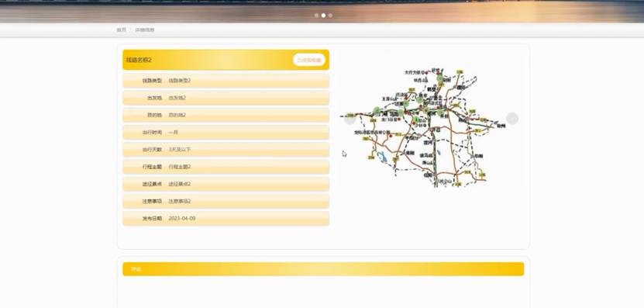Click the favorite/collect button in the route header

coord(309,60)
